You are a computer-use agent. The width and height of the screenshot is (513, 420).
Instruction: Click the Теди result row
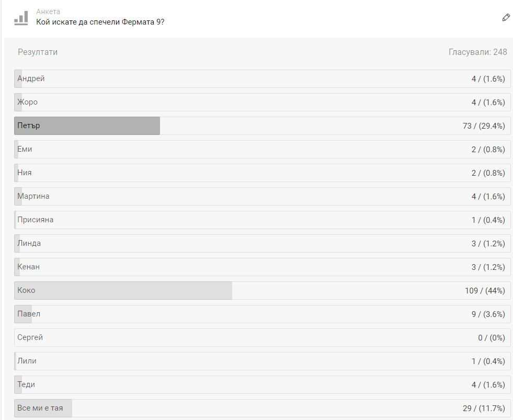point(262,385)
